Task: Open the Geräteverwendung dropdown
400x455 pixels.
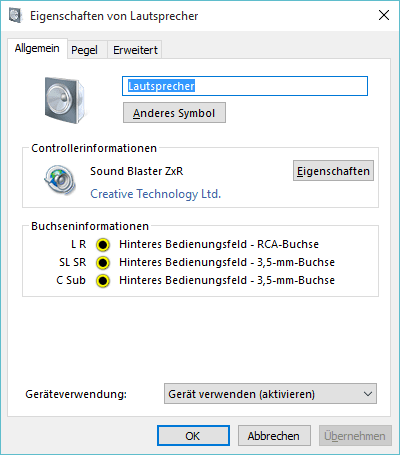Action: pos(270,394)
